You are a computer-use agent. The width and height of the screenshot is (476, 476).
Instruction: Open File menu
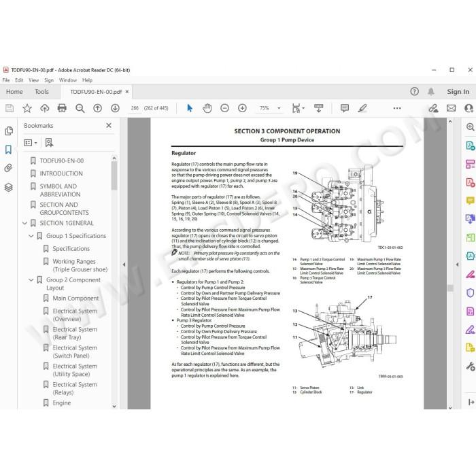(x=6, y=80)
